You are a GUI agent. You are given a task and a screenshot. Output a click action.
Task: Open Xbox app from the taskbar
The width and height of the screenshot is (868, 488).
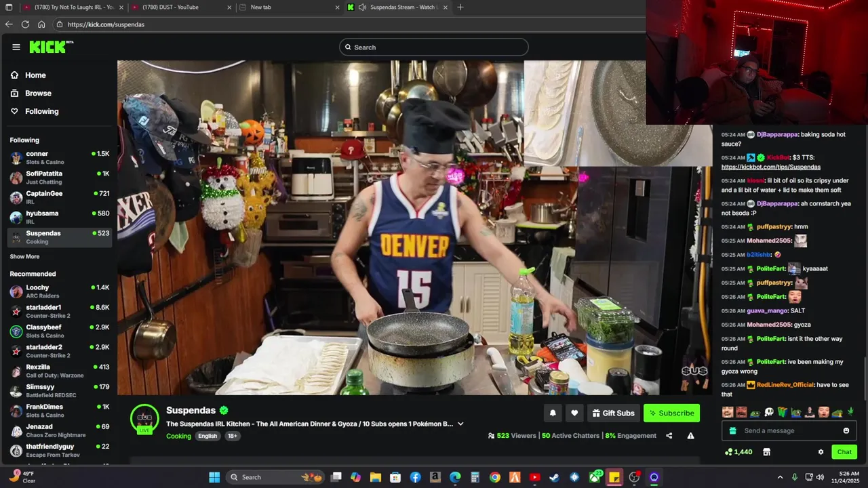point(595,477)
